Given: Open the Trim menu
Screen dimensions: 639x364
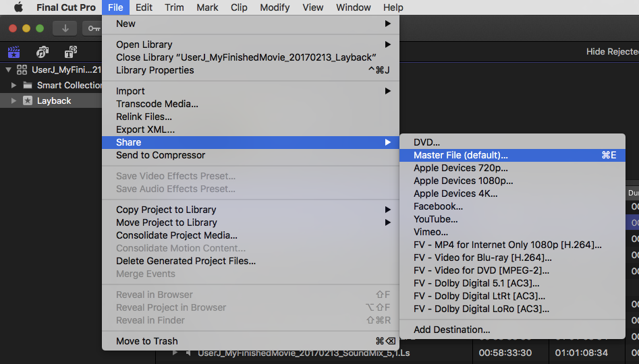Looking at the screenshot, I should coord(174,7).
